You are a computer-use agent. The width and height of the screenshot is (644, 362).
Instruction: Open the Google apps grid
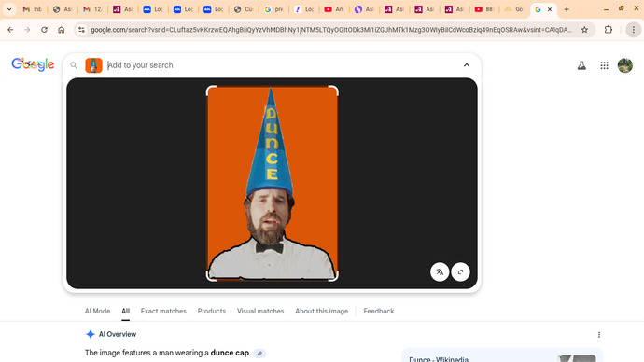click(x=604, y=65)
